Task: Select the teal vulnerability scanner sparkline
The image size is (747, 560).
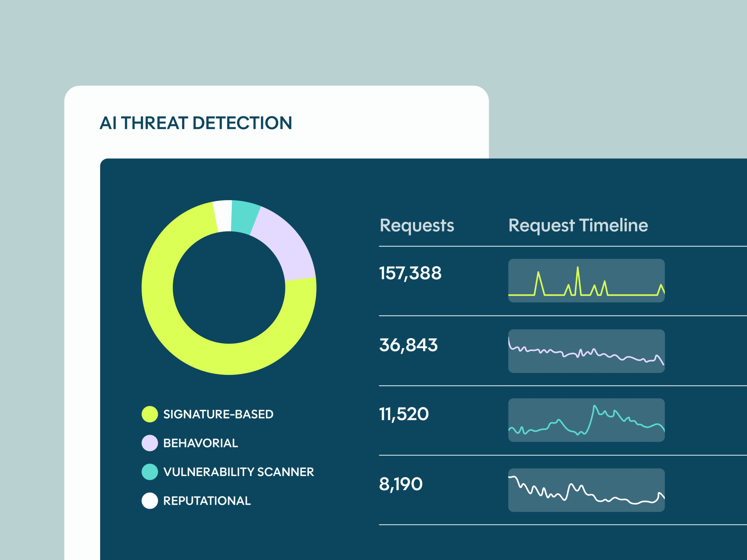Action: tap(586, 420)
